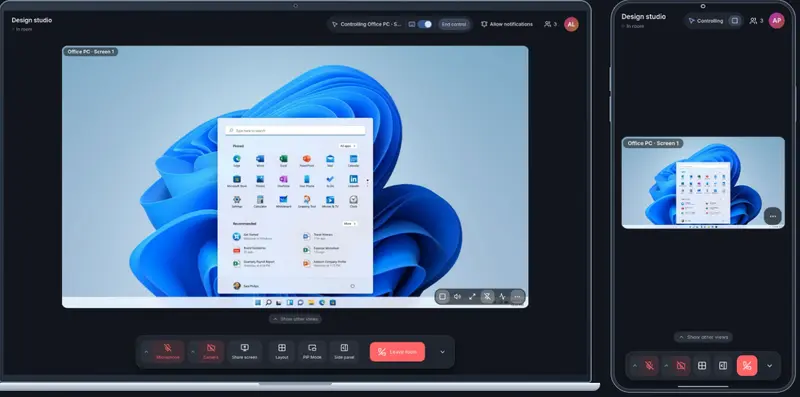This screenshot has height=397, width=800.
Task: Open Word from the pinned apps
Action: coord(260,161)
